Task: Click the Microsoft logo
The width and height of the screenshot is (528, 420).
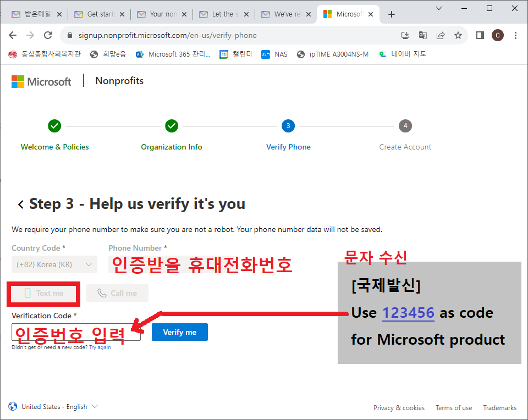Action: [41, 81]
